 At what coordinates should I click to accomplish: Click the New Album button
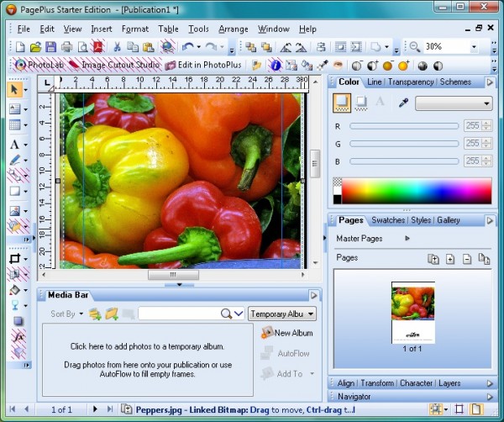[287, 333]
